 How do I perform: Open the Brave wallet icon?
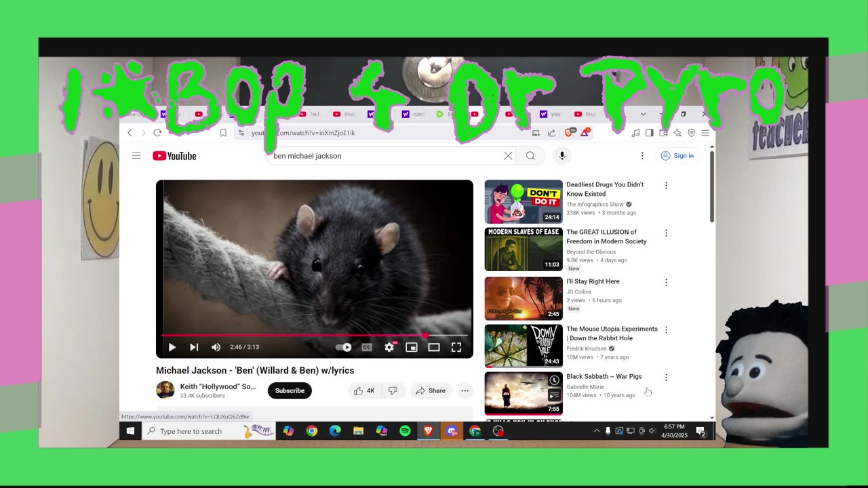(x=663, y=133)
